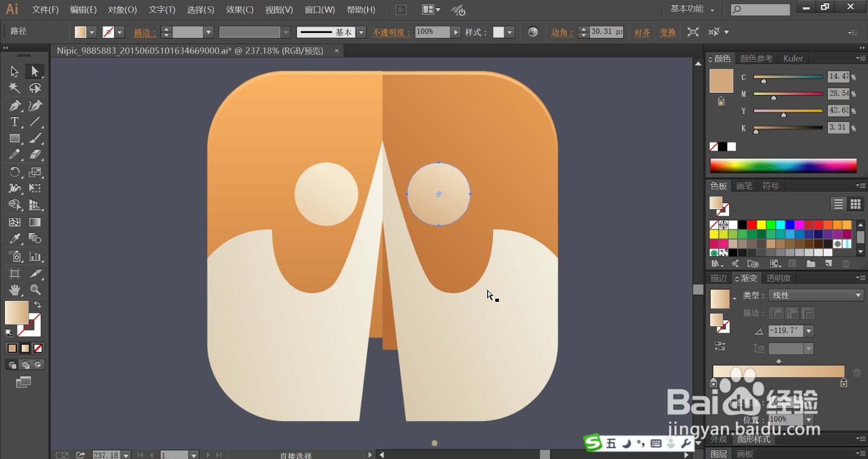The height and width of the screenshot is (459, 868).
Task: Open the 样式 style dropdown
Action: click(x=510, y=33)
